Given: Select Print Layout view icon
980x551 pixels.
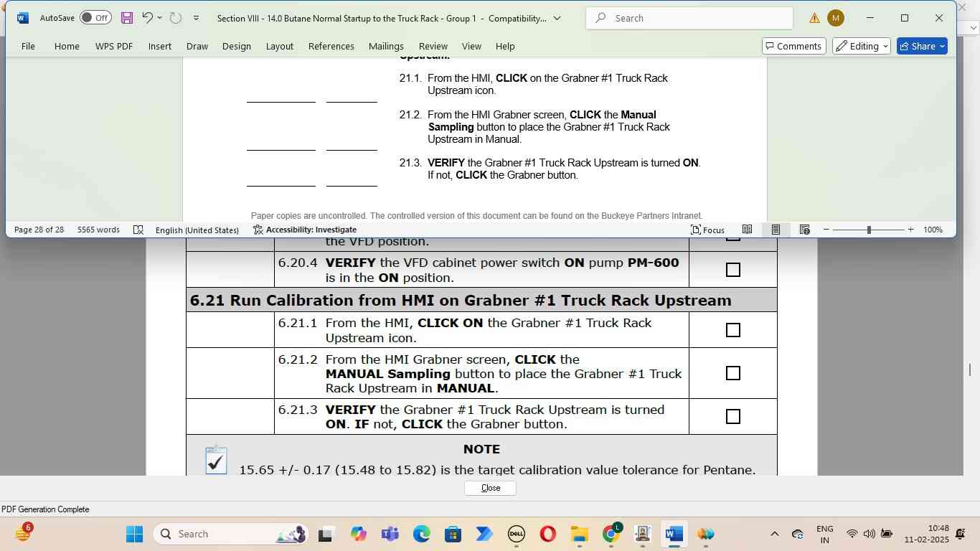Looking at the screenshot, I should (x=776, y=230).
